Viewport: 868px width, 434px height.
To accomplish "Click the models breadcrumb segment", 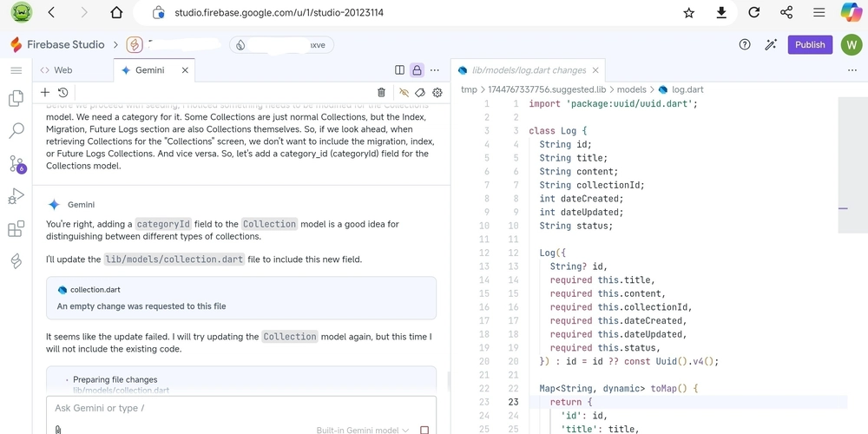I will tap(632, 89).
